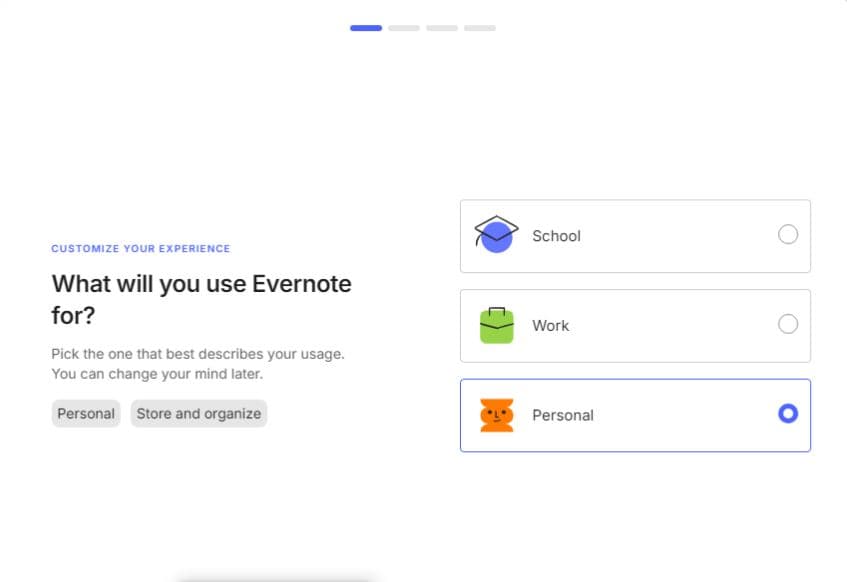Image resolution: width=847 pixels, height=582 pixels.
Task: Click the second progress step indicator
Action: click(x=404, y=28)
